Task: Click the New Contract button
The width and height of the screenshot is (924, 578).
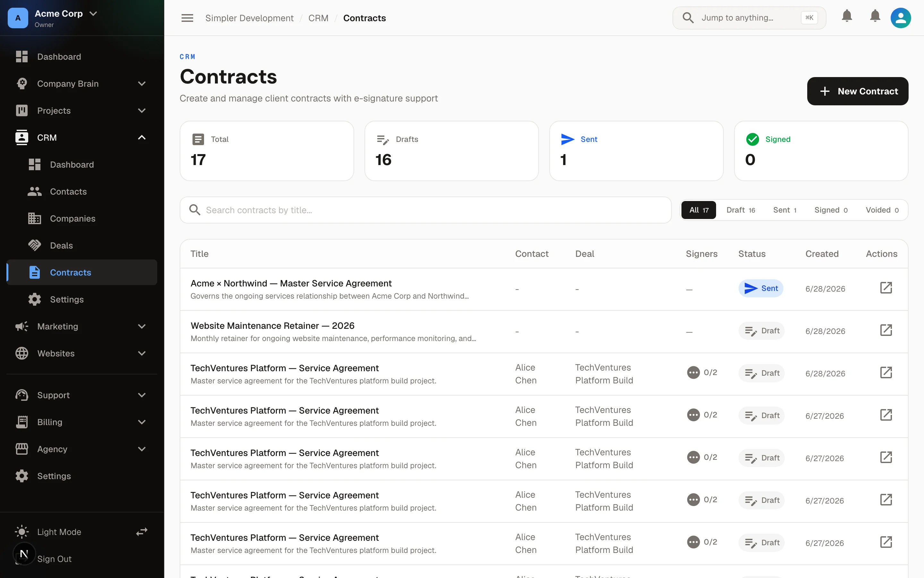Action: pyautogui.click(x=858, y=92)
